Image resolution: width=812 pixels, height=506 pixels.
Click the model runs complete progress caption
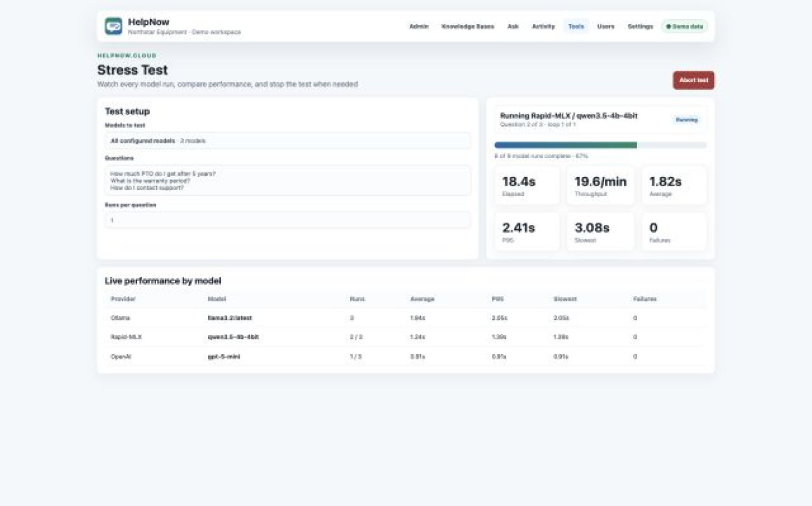pyautogui.click(x=541, y=156)
